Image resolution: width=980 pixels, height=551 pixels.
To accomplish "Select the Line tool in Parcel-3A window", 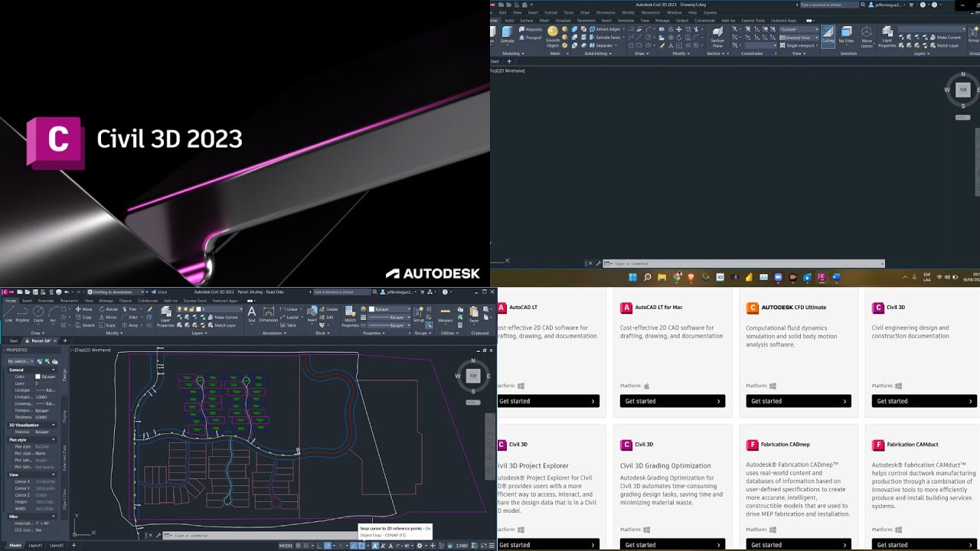I will 8,314.
